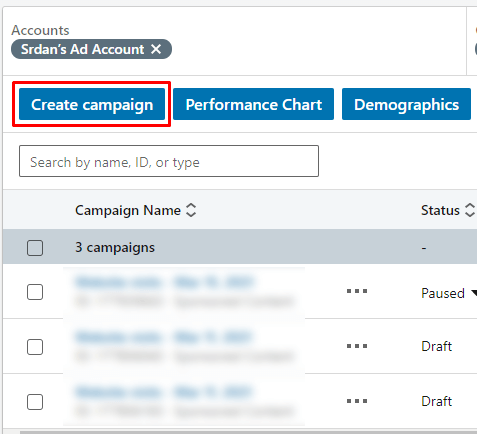Screen dimensions: 477x434
Task: Expand the Paused status dropdown
Action: [474, 293]
